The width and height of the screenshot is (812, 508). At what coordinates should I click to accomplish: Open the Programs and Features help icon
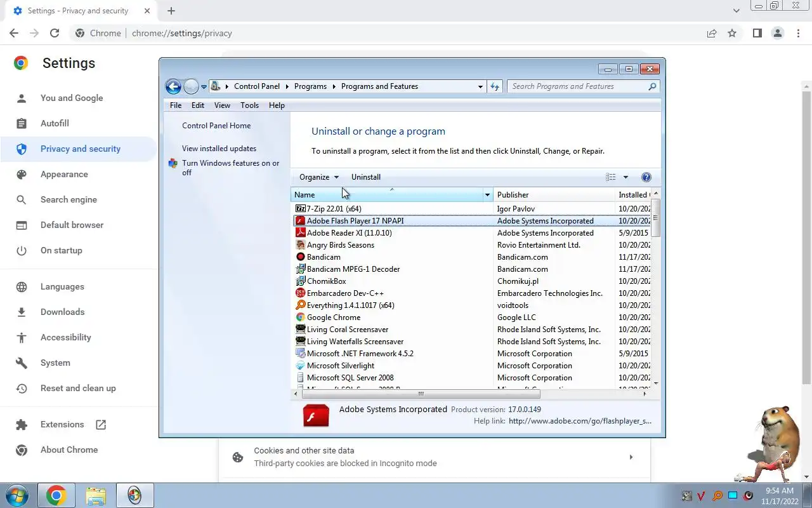(x=646, y=177)
